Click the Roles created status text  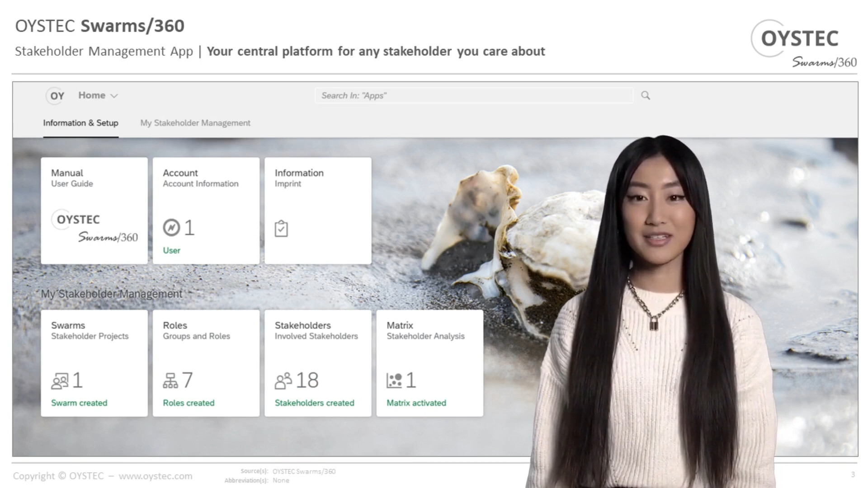point(189,403)
